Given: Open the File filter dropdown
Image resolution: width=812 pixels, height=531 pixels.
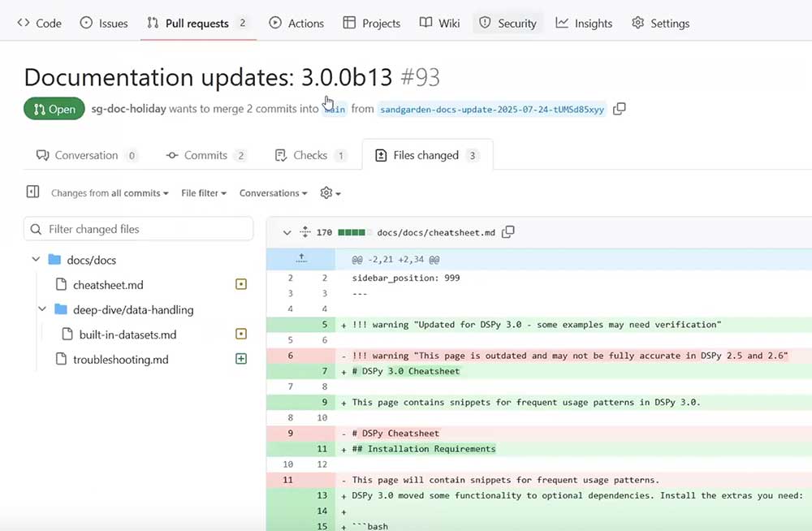Looking at the screenshot, I should click(x=204, y=193).
